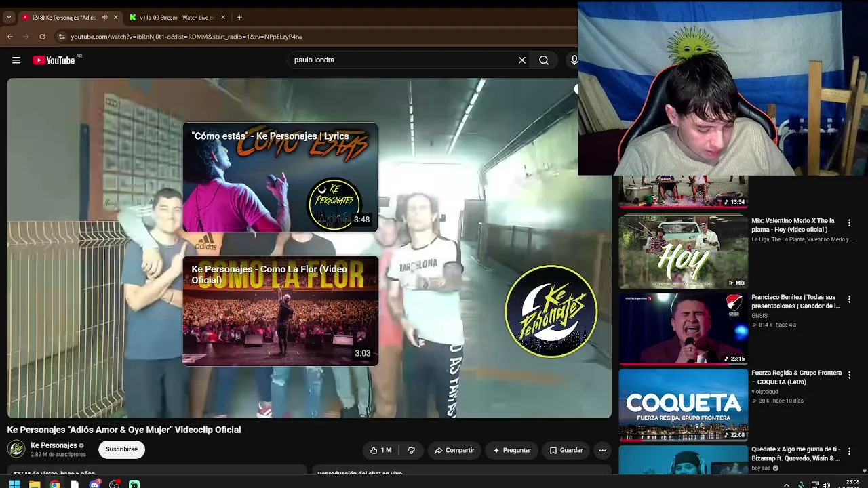Open options menu for Francisco Benitez video
Viewport: 868px width, 488px height.
pyautogui.click(x=849, y=299)
